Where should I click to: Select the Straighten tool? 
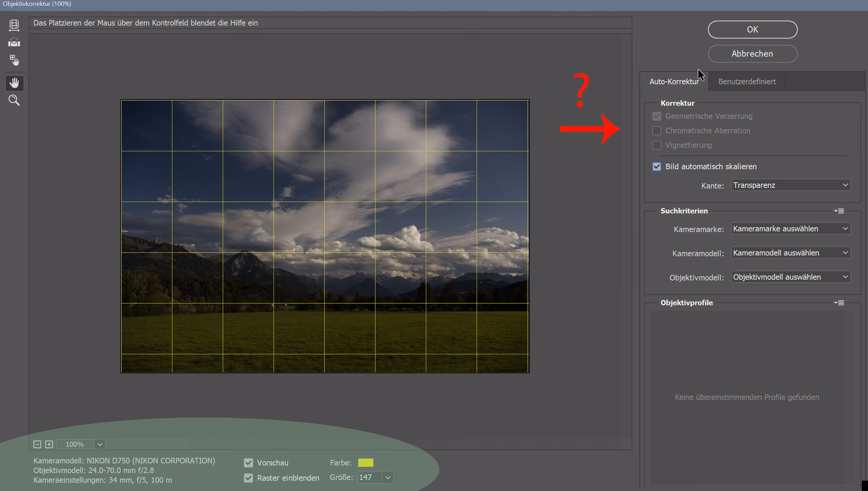(14, 42)
